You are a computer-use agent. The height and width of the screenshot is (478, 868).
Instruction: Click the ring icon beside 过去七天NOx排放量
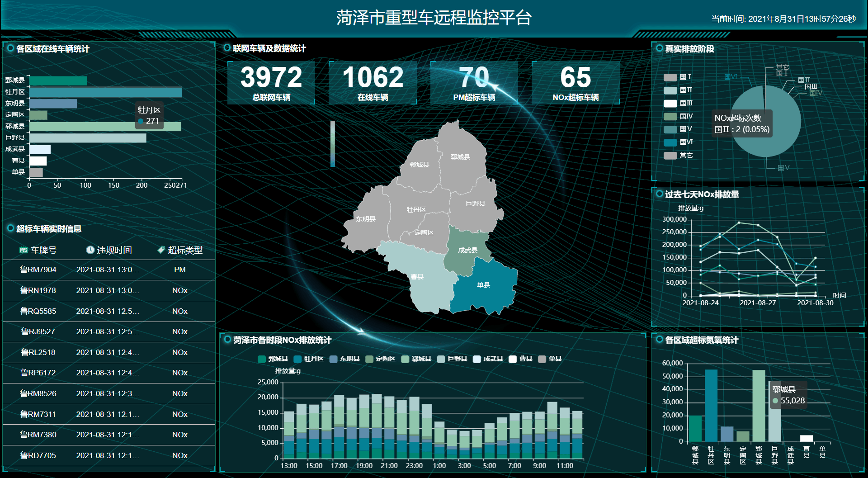[659, 194]
